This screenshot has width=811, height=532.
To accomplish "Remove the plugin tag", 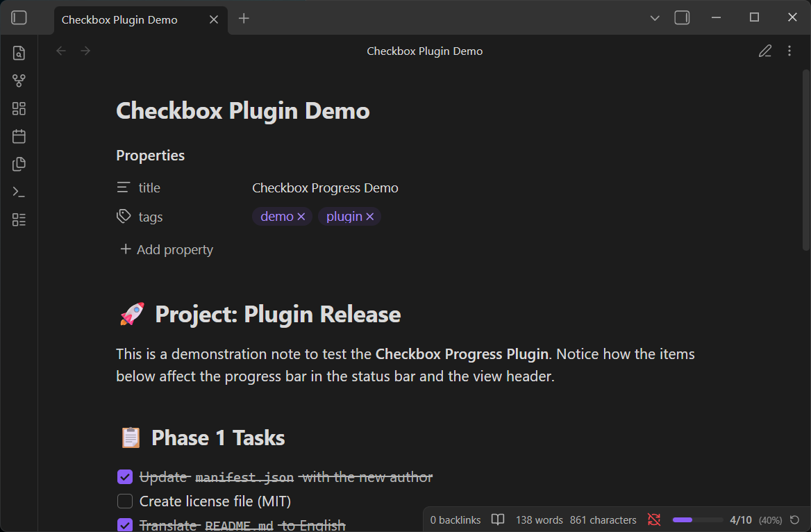I will point(370,216).
